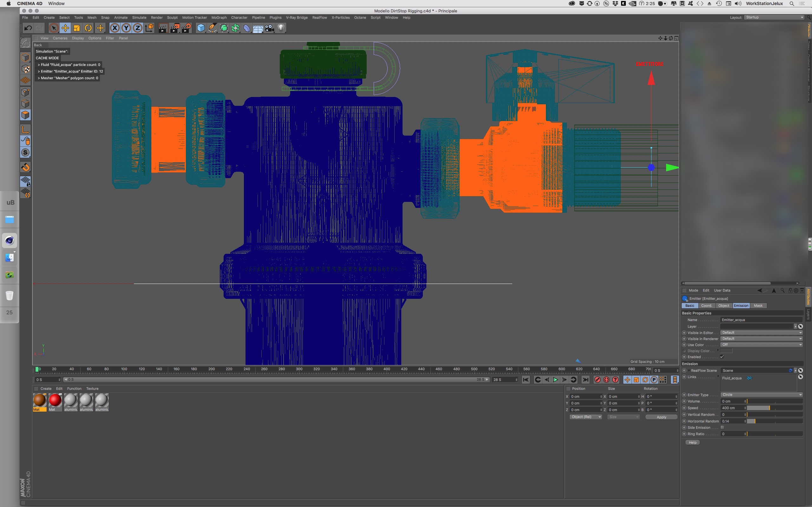Enable the Side Emission checkbox
Viewport: 812px width, 507px height.
coord(722,427)
